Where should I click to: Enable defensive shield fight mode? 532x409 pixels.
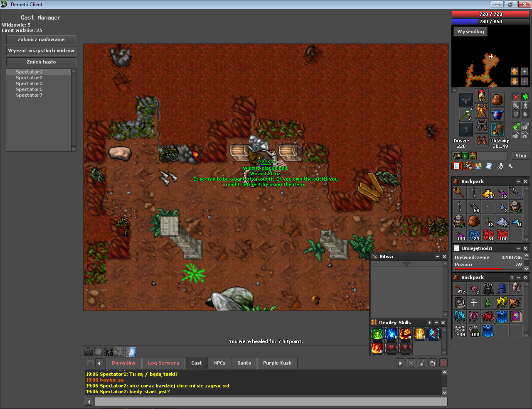(x=516, y=115)
